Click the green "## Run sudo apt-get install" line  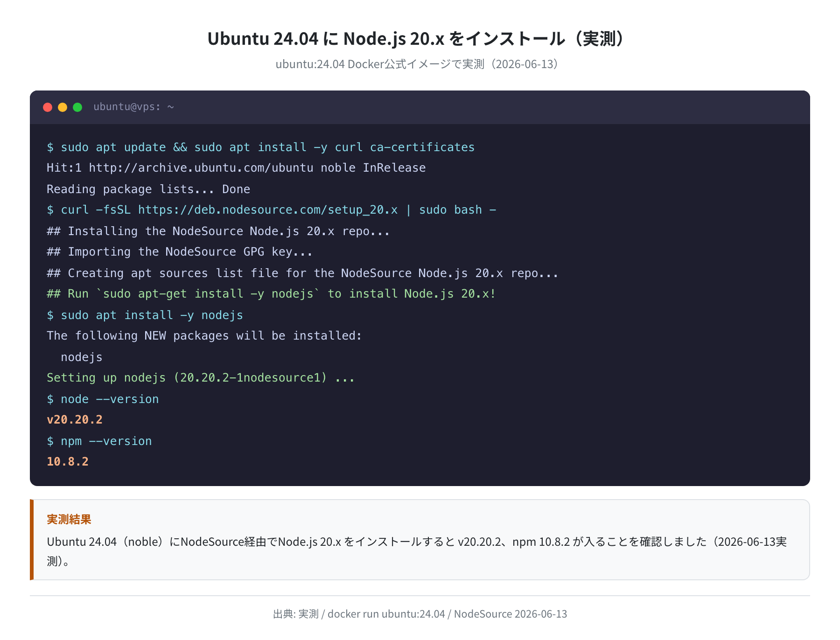click(271, 294)
